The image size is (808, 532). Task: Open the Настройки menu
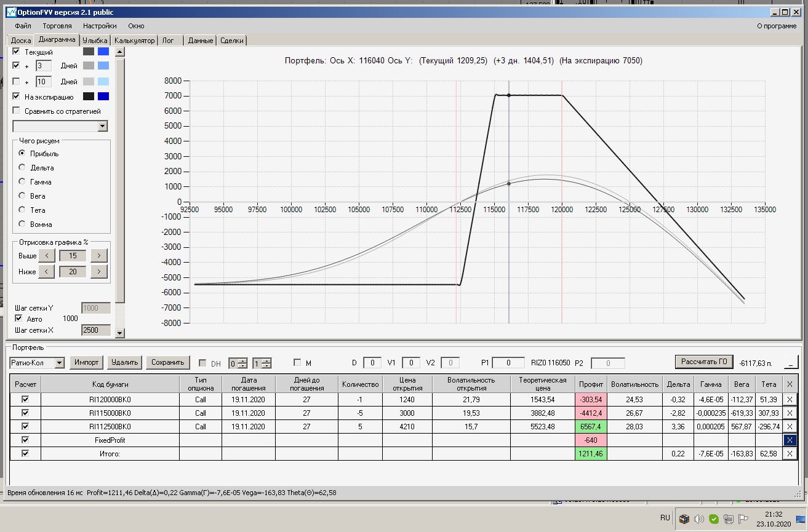tap(100, 26)
